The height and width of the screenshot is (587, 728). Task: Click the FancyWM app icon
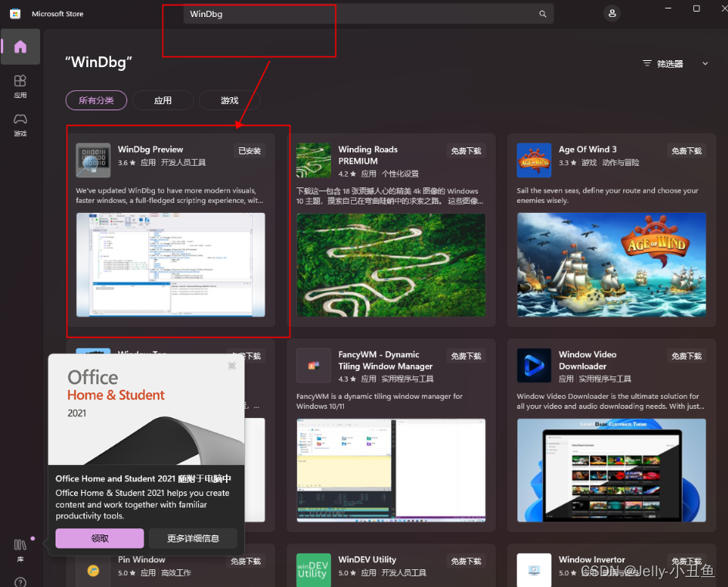point(314,366)
